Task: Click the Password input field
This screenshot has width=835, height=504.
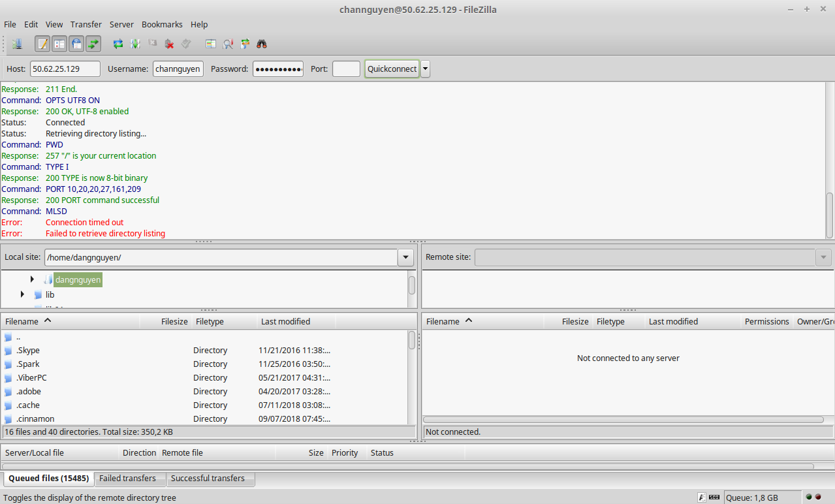Action: [278, 69]
